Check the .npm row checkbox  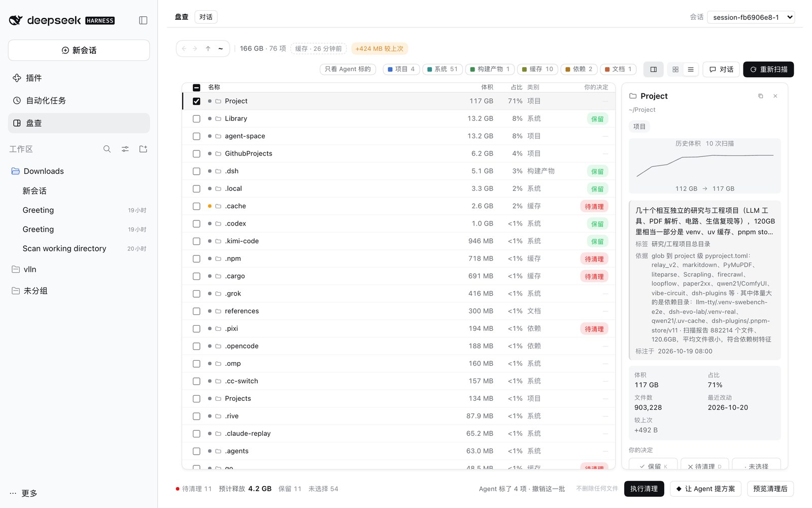coord(196,259)
